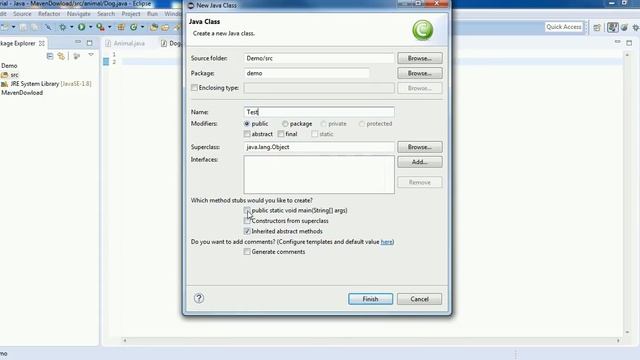Screen dimensions: 640x360
Task: Select the Demo project in explorer
Action: click(9, 66)
